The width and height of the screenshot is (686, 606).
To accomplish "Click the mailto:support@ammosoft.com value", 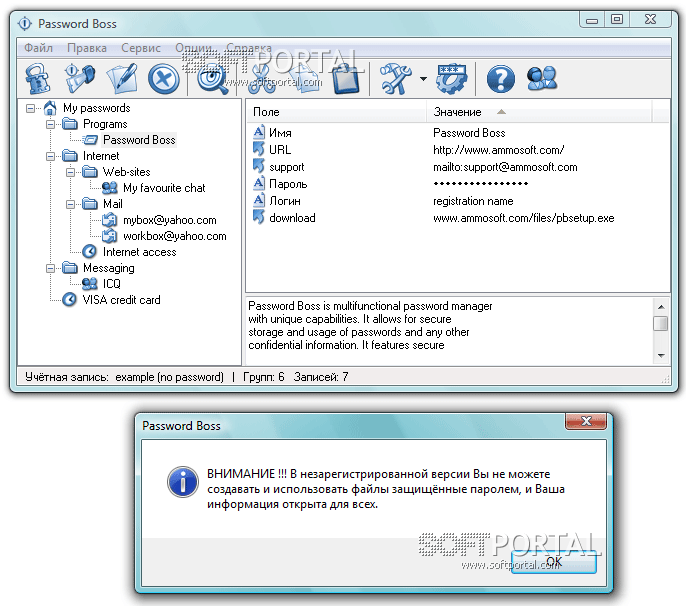I will (x=505, y=167).
